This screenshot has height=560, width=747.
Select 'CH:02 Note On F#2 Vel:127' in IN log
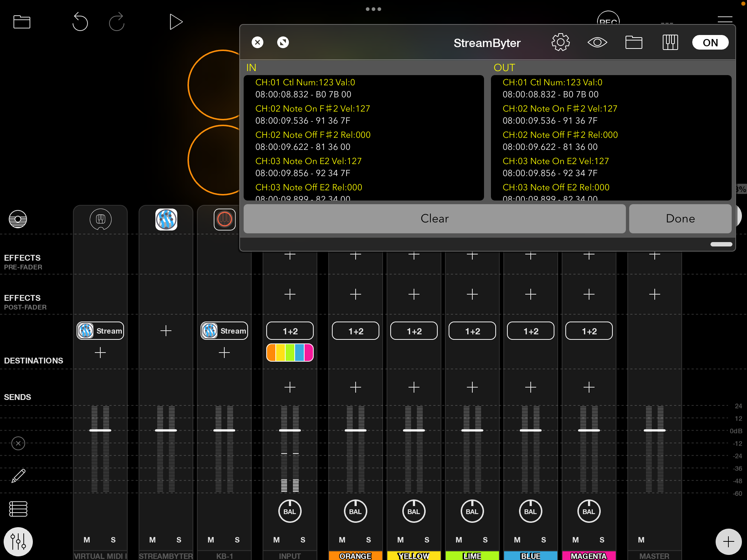click(x=313, y=109)
